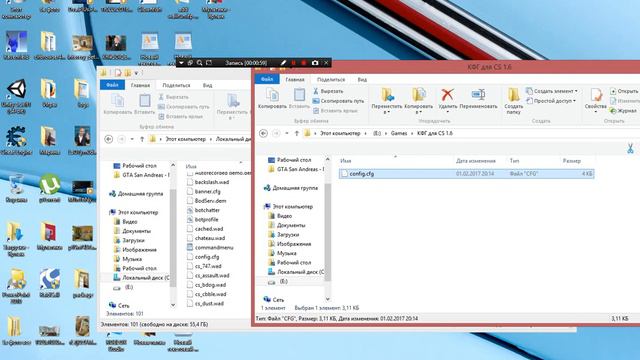Click the Games breadcrumb in the front address bar
This screenshot has width=640, height=360.
click(399, 133)
